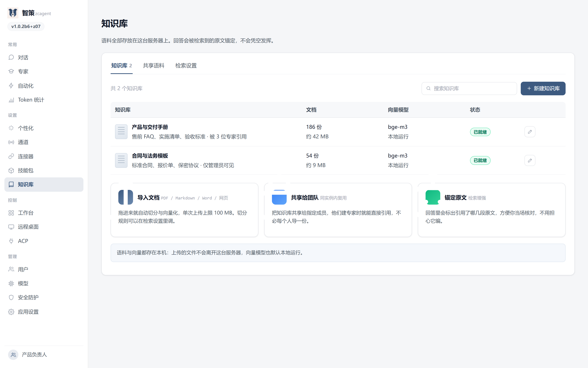Click the 应用设置 gear icon

11,312
